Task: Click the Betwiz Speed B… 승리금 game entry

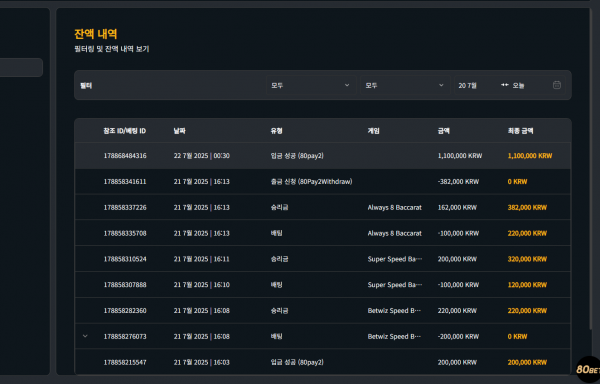Action: [394, 311]
